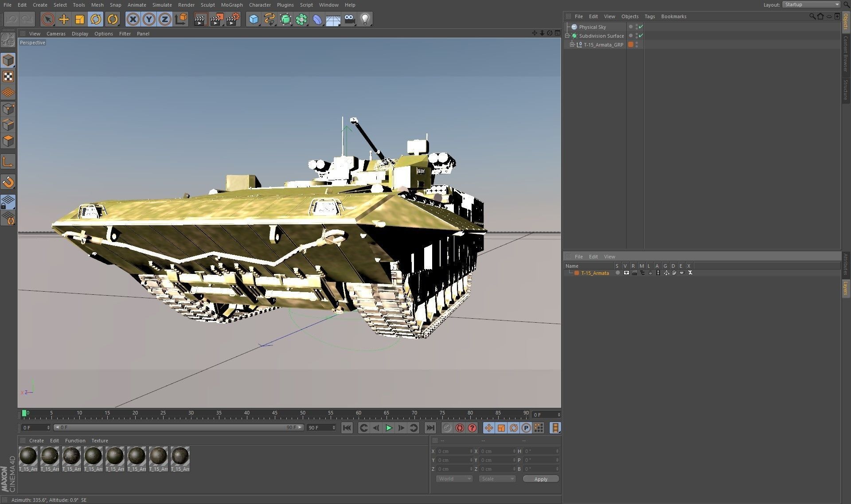
Task: Add a floor/environment object icon
Action: (333, 19)
